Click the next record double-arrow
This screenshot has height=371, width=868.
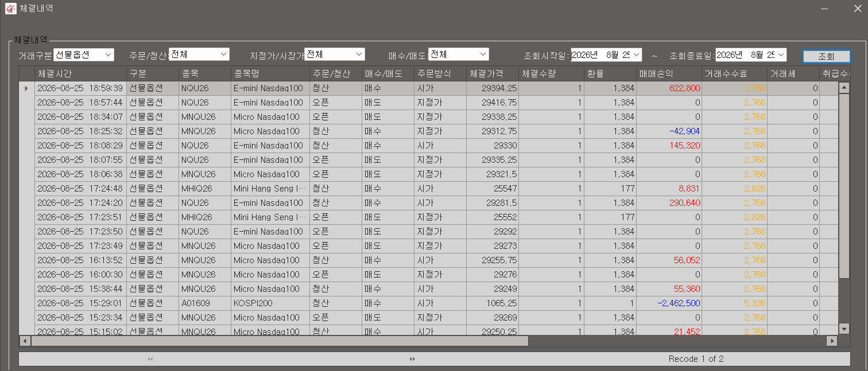412,359
